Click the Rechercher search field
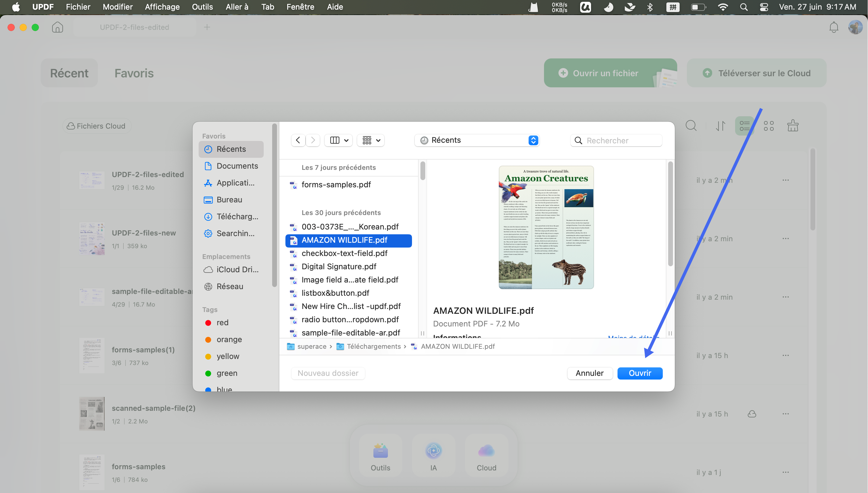The image size is (868, 493). point(616,140)
